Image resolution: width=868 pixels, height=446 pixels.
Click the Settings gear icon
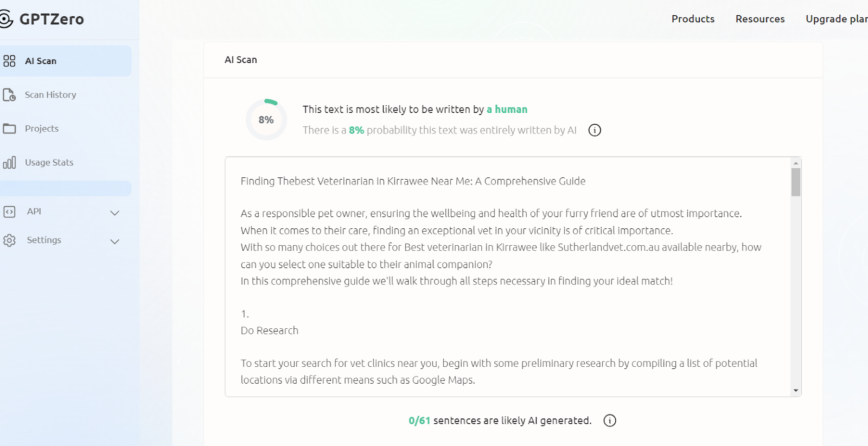pyautogui.click(x=9, y=240)
